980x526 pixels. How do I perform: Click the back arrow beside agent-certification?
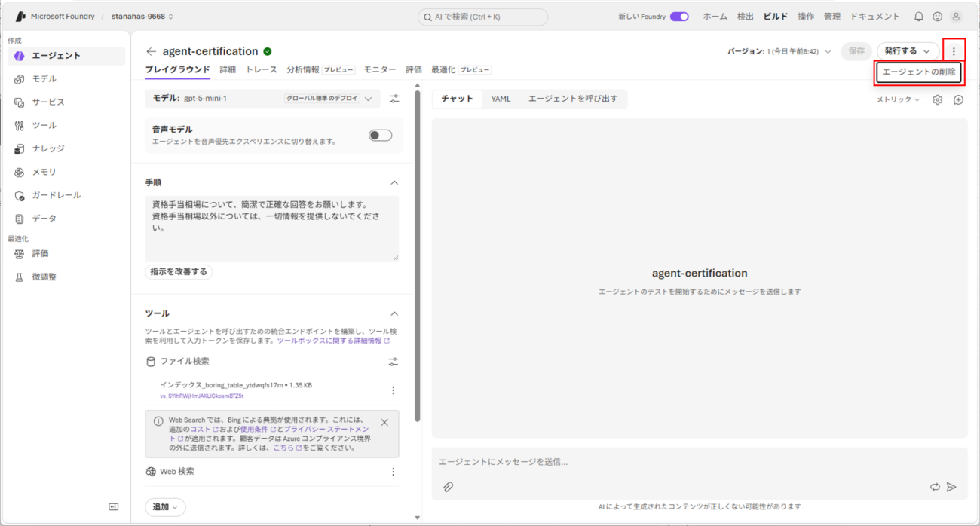click(x=152, y=51)
